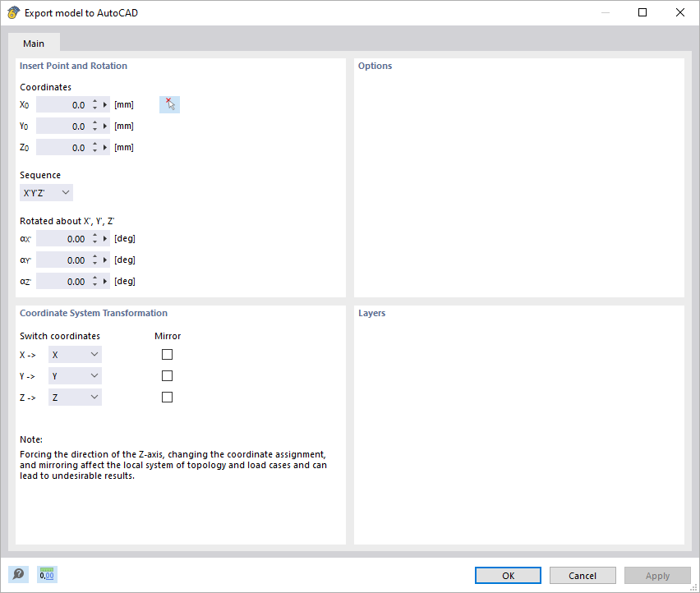This screenshot has width=700, height=593.
Task: Open the Help assistant via question bubble icon
Action: pos(18,573)
